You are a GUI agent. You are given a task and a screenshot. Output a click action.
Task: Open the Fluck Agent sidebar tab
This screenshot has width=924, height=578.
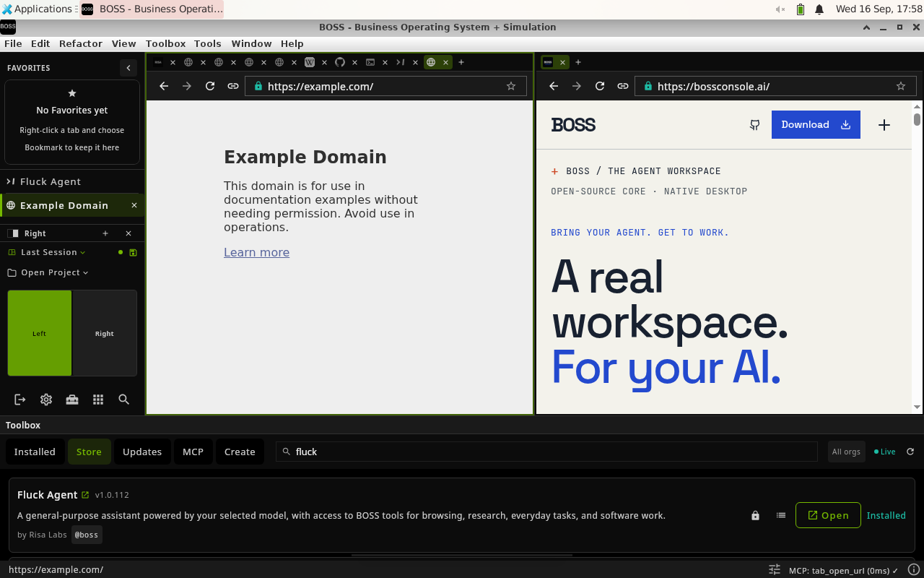[x=72, y=181]
